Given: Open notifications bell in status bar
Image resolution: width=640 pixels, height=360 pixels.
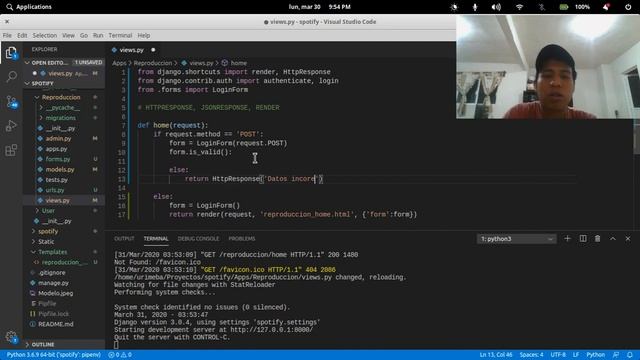Looking at the screenshot, I should pos(630,355).
